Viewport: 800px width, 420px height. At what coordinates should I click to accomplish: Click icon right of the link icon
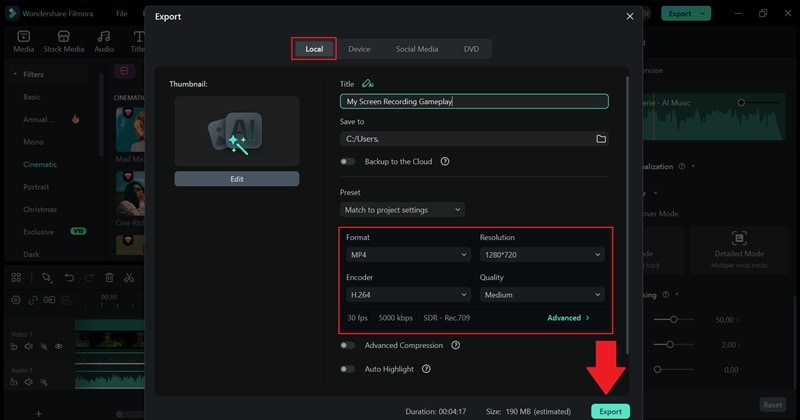(49, 300)
